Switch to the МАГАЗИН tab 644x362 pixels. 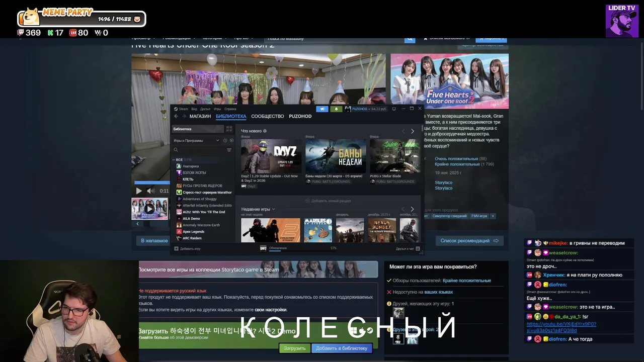200,116
